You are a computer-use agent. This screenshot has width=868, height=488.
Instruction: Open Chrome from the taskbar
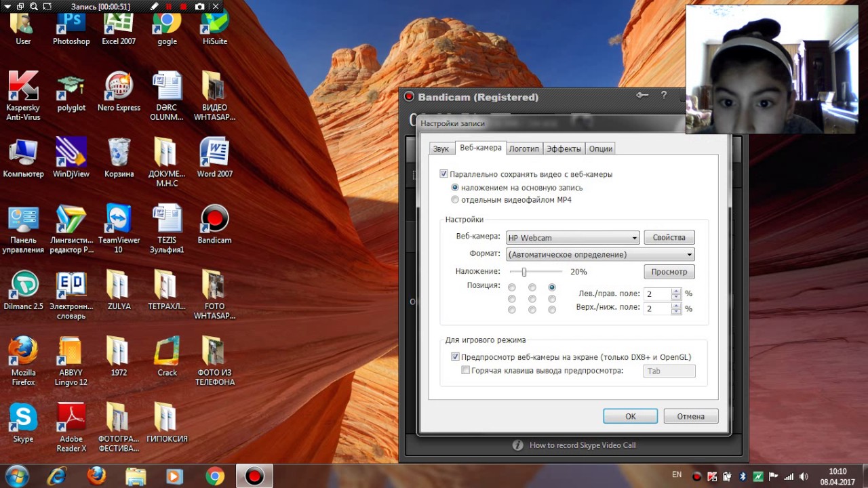[216, 476]
